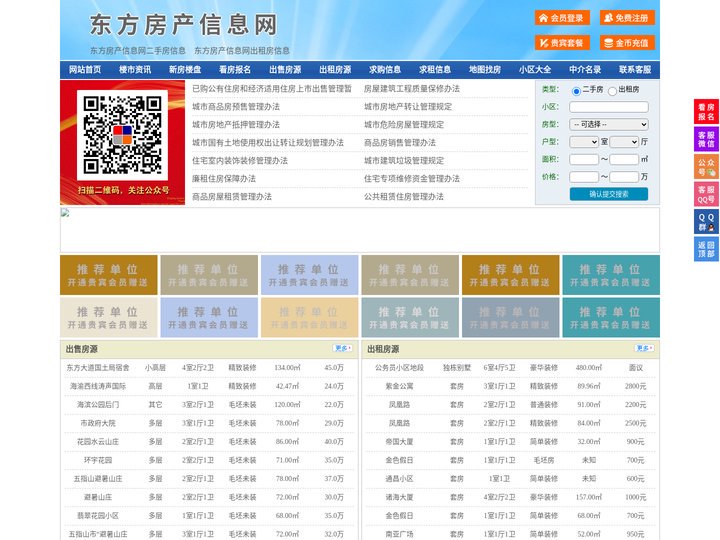Click the minimum 价格 input box
Image resolution: width=720 pixels, height=540 pixels.
pyautogui.click(x=584, y=177)
